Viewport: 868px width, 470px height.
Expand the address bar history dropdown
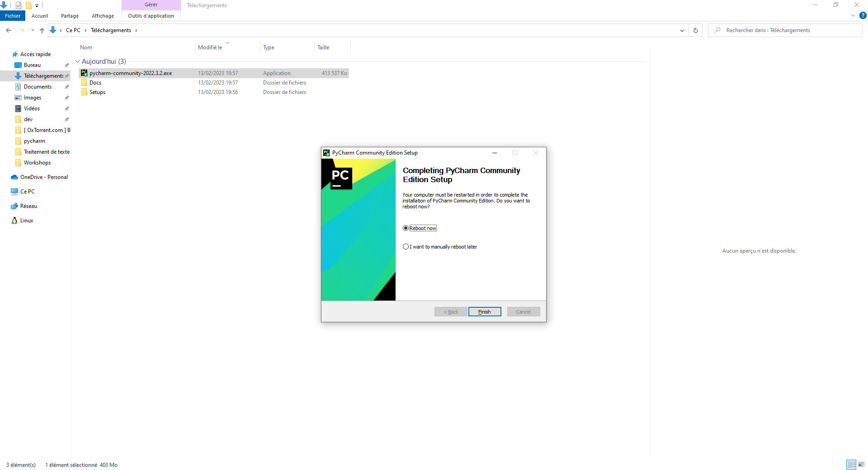point(682,30)
